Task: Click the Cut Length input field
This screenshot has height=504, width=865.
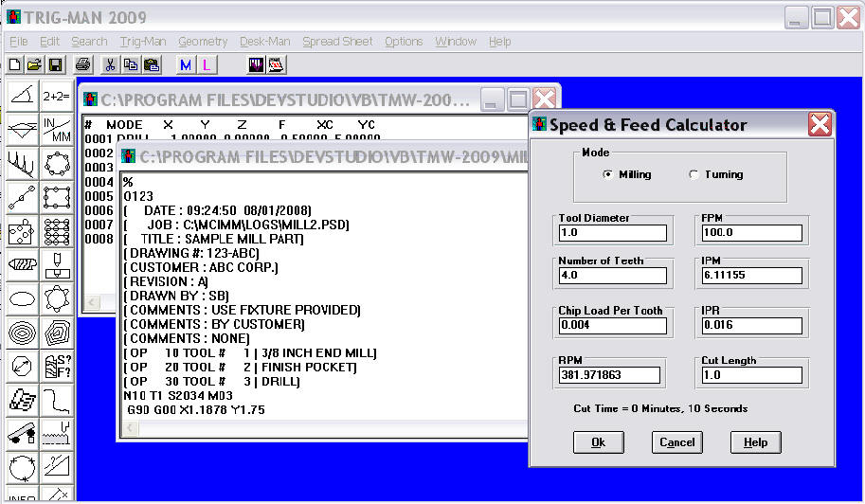Action: click(752, 375)
